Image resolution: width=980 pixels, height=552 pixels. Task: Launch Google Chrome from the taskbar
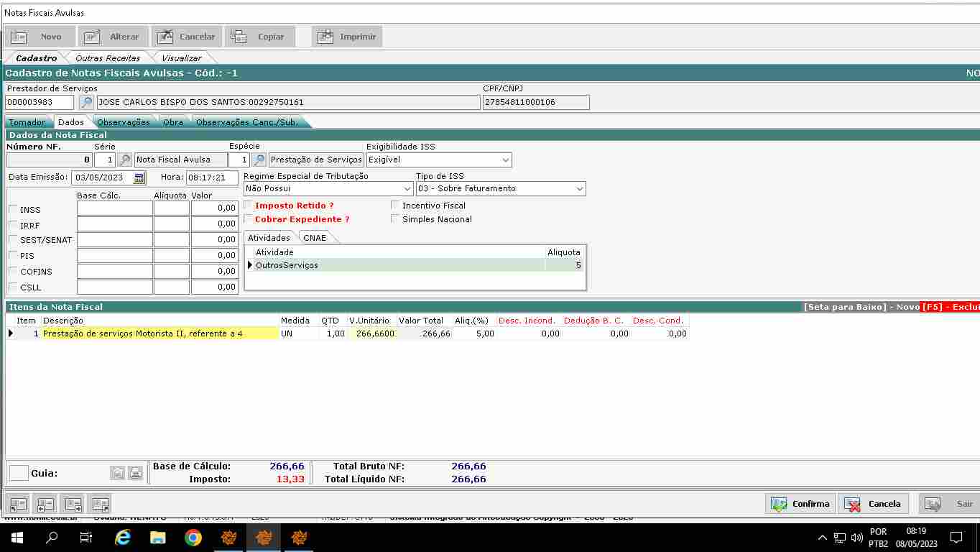(x=193, y=537)
